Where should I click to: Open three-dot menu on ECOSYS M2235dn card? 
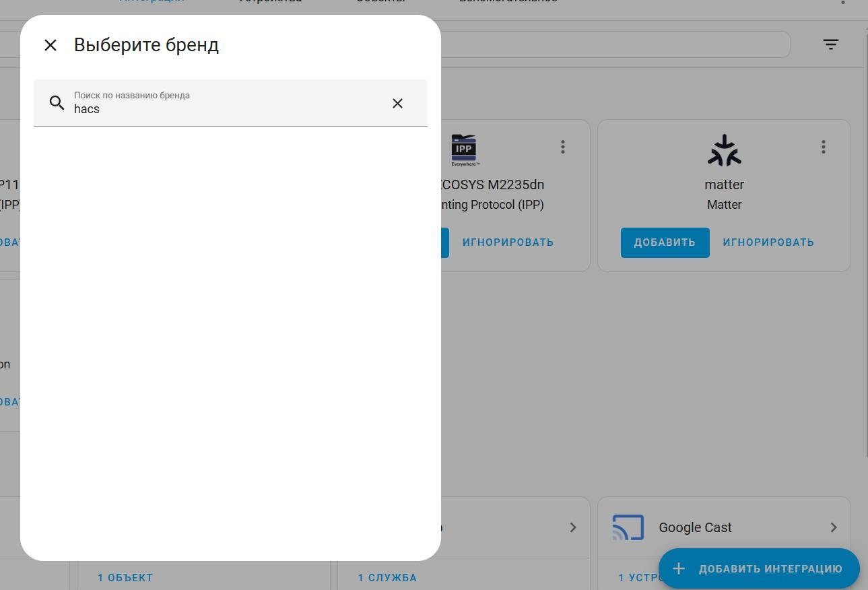563,147
